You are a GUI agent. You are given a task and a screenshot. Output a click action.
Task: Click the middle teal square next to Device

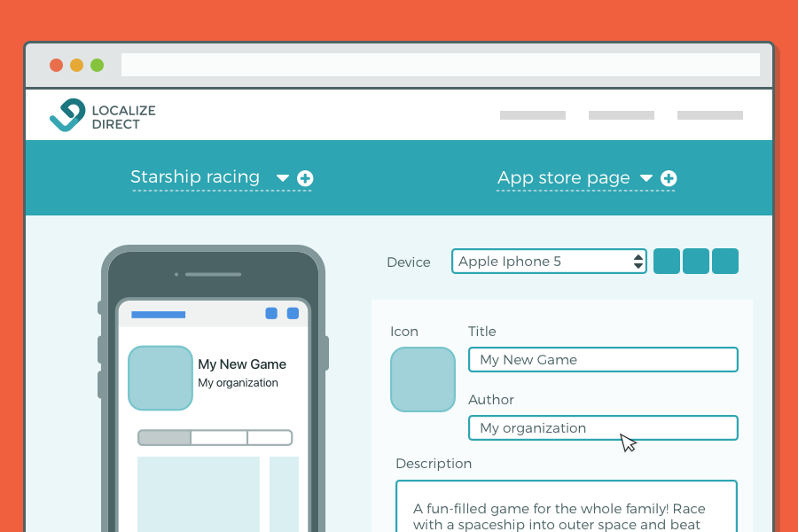[696, 262]
